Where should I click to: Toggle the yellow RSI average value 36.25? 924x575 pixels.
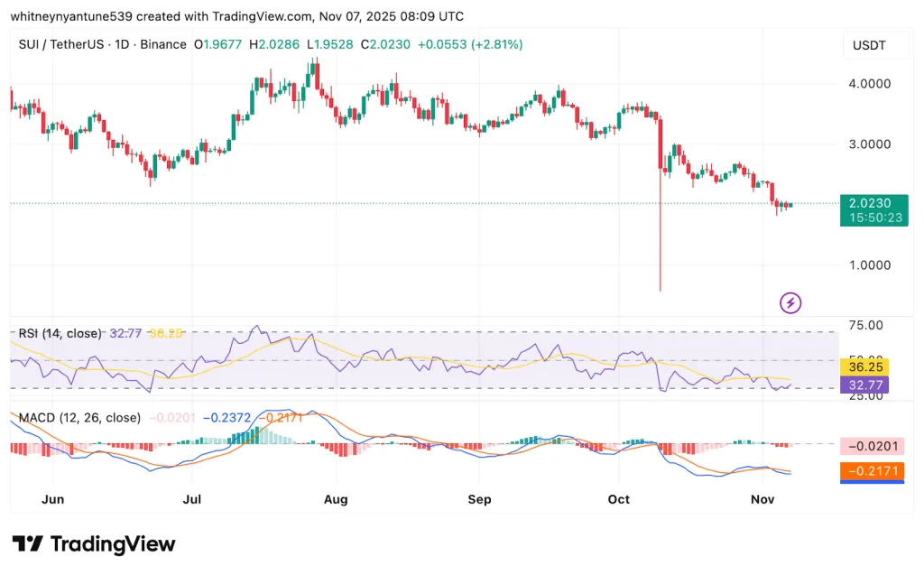click(864, 367)
